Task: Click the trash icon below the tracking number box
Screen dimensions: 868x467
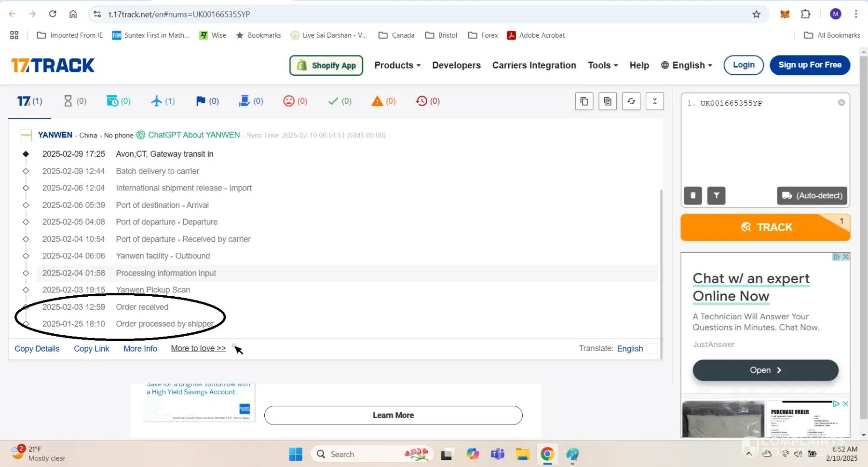Action: click(692, 195)
